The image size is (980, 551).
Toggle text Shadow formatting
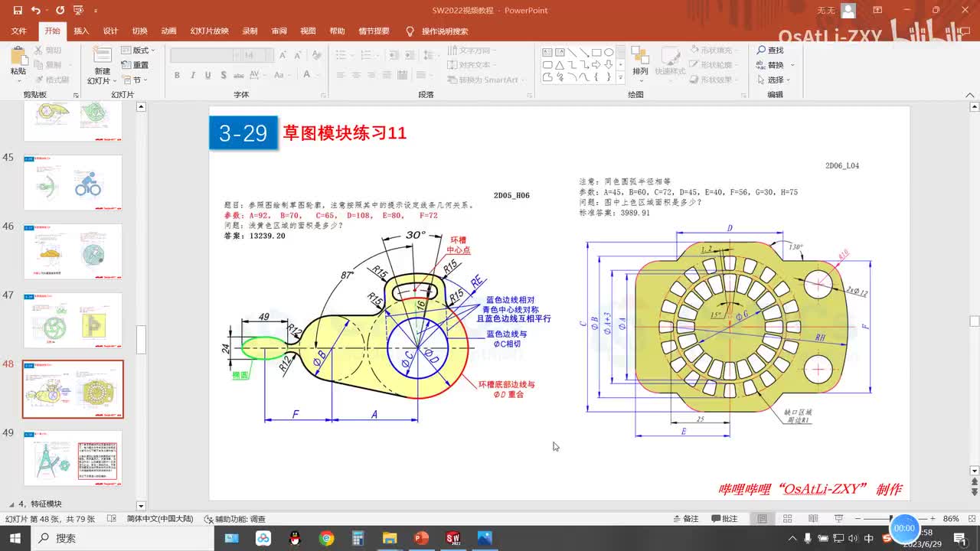223,75
